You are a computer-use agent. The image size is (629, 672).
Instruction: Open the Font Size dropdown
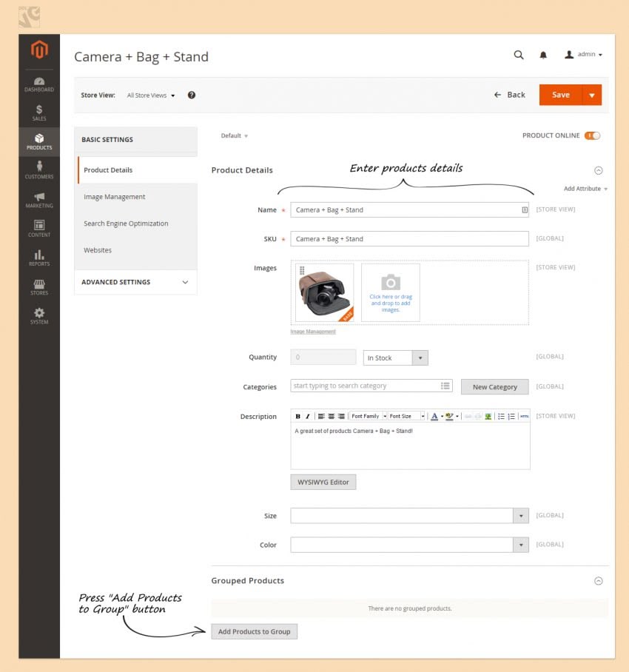pyautogui.click(x=406, y=416)
